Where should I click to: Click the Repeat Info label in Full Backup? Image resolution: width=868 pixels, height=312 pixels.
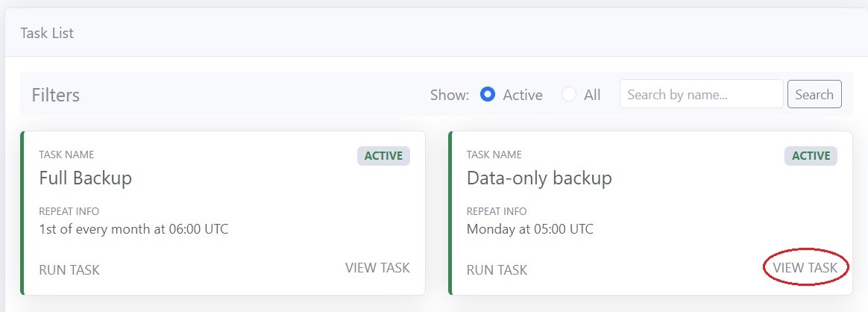coord(69,211)
